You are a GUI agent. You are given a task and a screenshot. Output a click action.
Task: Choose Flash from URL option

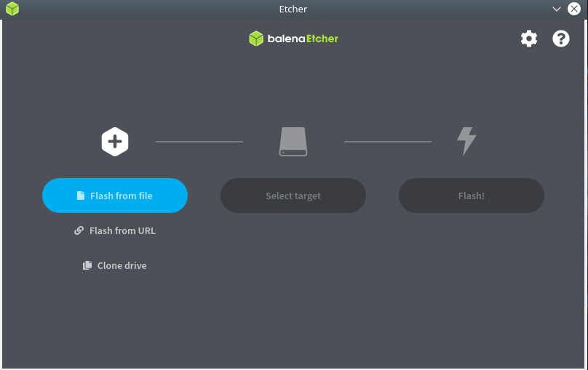tap(115, 230)
